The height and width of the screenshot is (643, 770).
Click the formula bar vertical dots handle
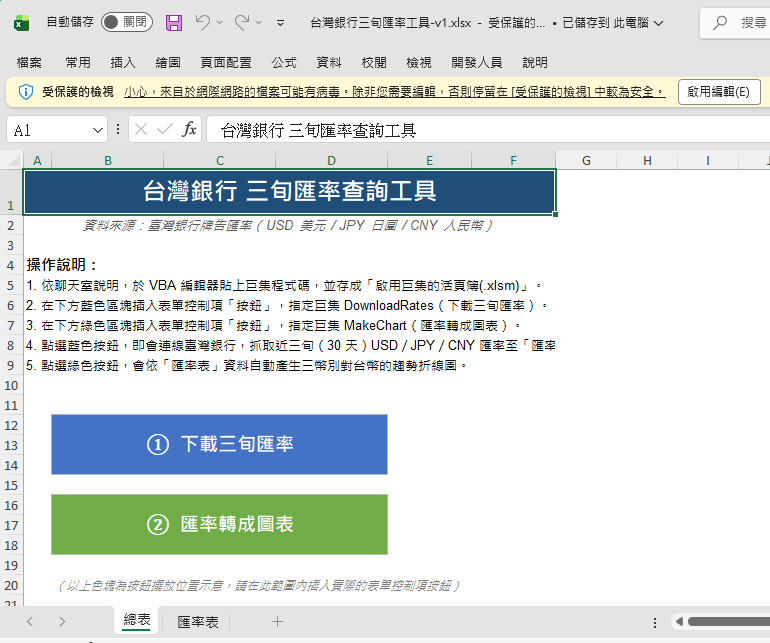coord(118,129)
